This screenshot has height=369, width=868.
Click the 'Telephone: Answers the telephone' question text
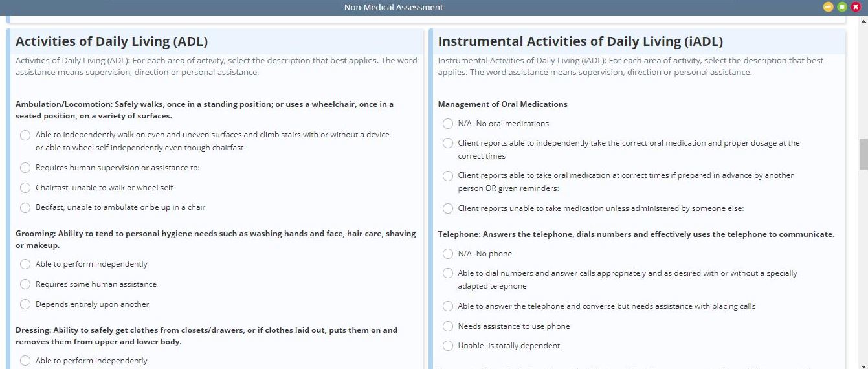click(x=636, y=234)
